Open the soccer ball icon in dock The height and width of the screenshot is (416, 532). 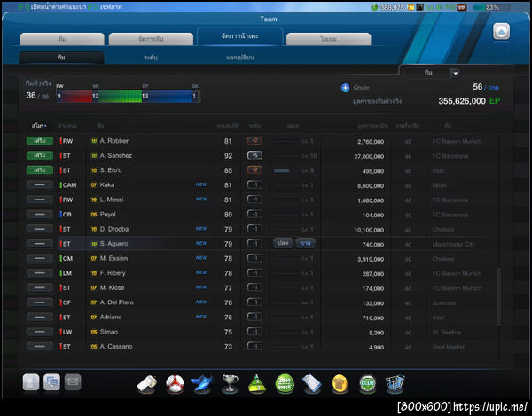(x=175, y=384)
